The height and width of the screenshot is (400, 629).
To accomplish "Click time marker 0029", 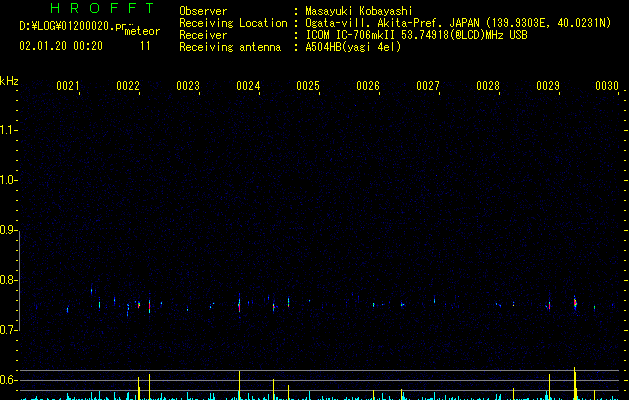I will pos(548,86).
